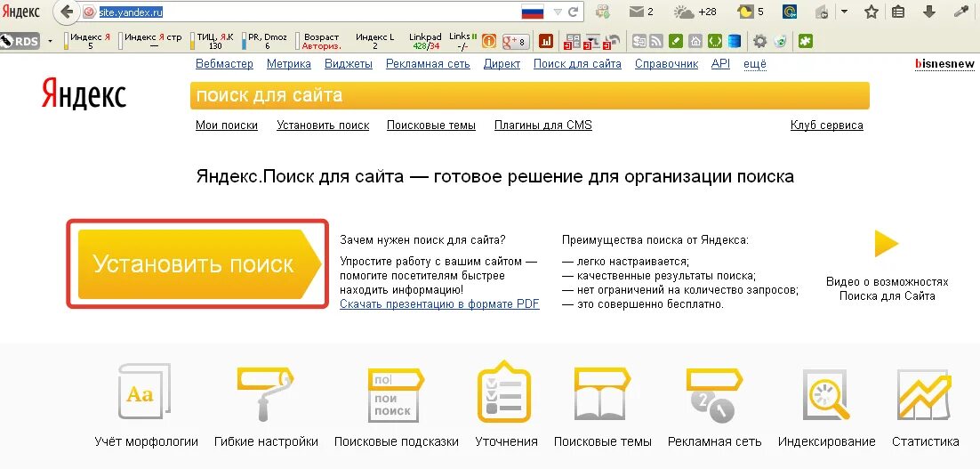Open the RDS bar dropdown arrow
This screenshot has height=469, width=980.
50,42
